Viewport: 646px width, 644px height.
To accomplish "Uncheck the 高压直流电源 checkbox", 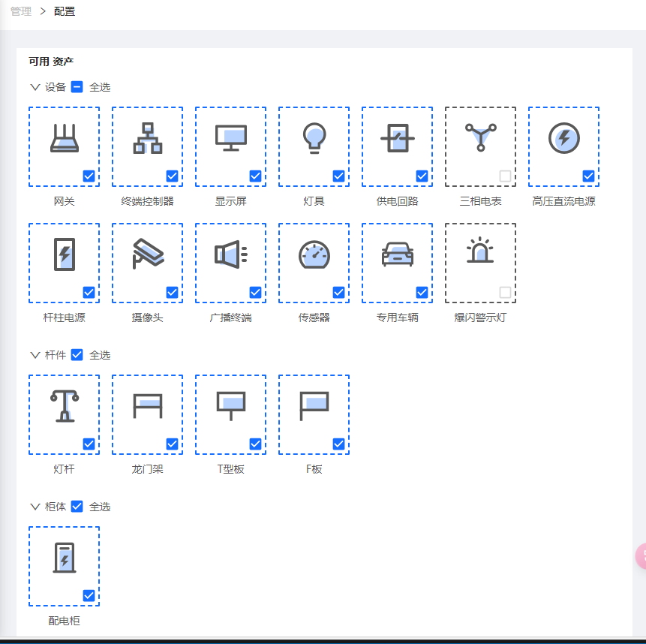I will 588,176.
